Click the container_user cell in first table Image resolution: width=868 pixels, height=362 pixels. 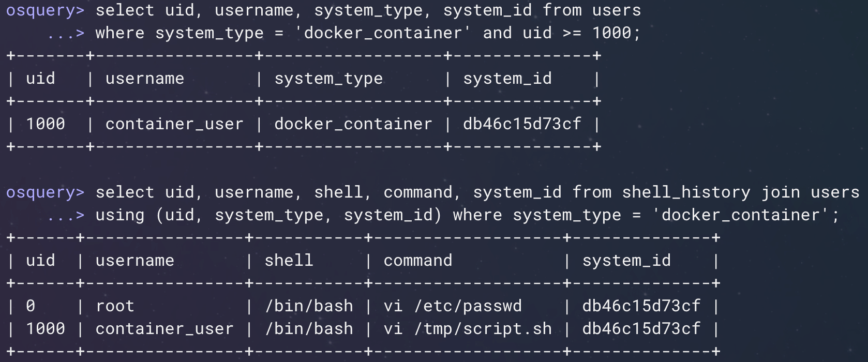[174, 124]
